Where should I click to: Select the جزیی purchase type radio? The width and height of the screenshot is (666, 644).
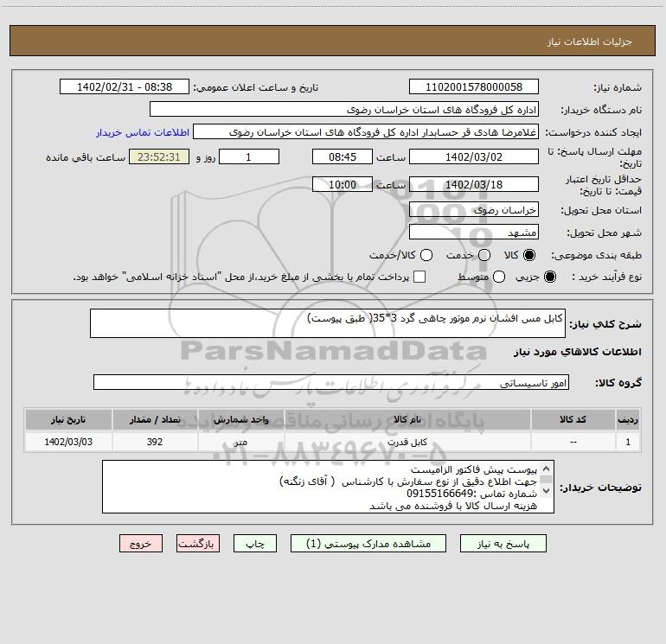pyautogui.click(x=550, y=277)
